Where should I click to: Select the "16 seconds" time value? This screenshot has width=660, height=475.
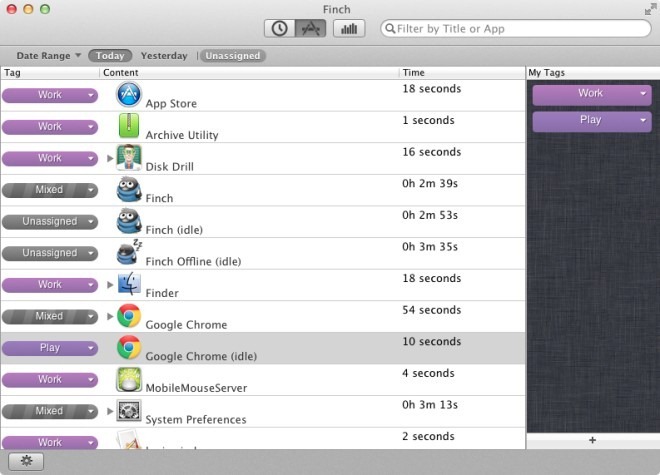(431, 152)
